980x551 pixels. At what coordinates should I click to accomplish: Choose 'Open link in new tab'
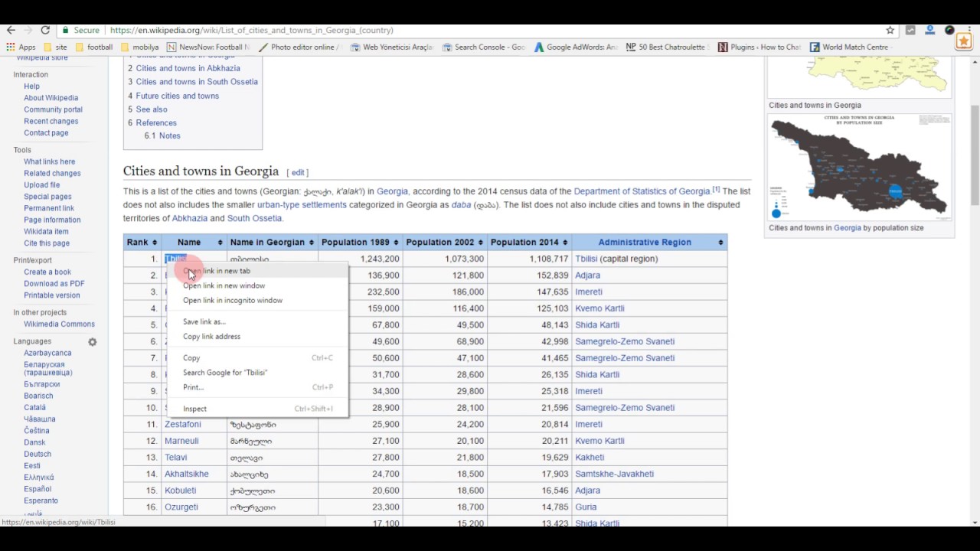(x=257, y=271)
